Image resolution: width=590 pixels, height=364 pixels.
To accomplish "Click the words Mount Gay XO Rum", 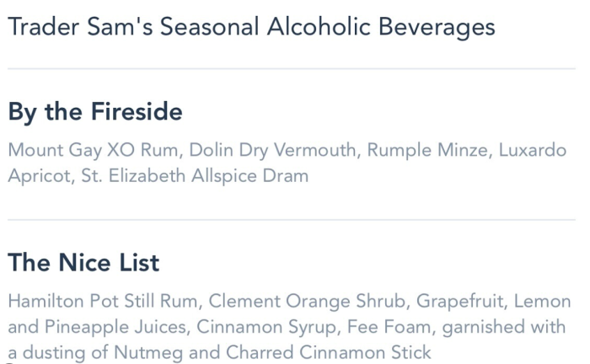I will tap(93, 151).
